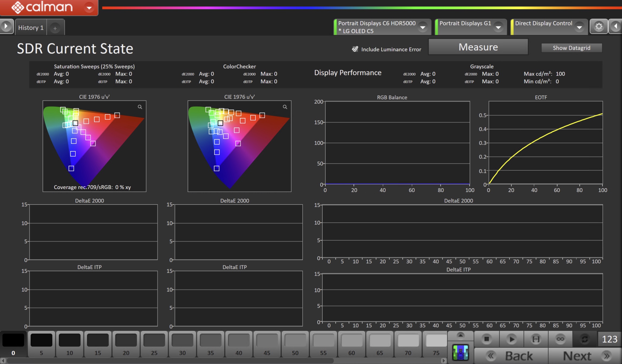Toggle Include Luminance Error checkbox
This screenshot has width=622, height=364.
tap(355, 49)
